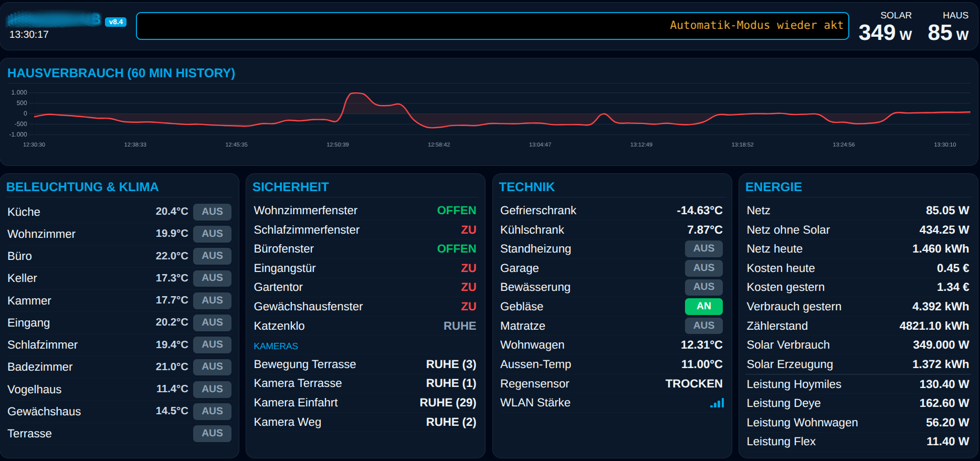Click the Solar Erzeugung value 1.372 kWh

tap(941, 364)
